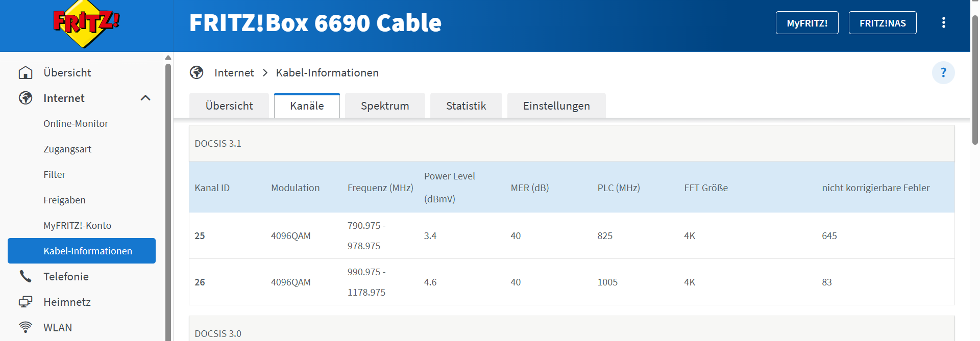
Task: Select the Freigaben sidebar entry
Action: 64,200
